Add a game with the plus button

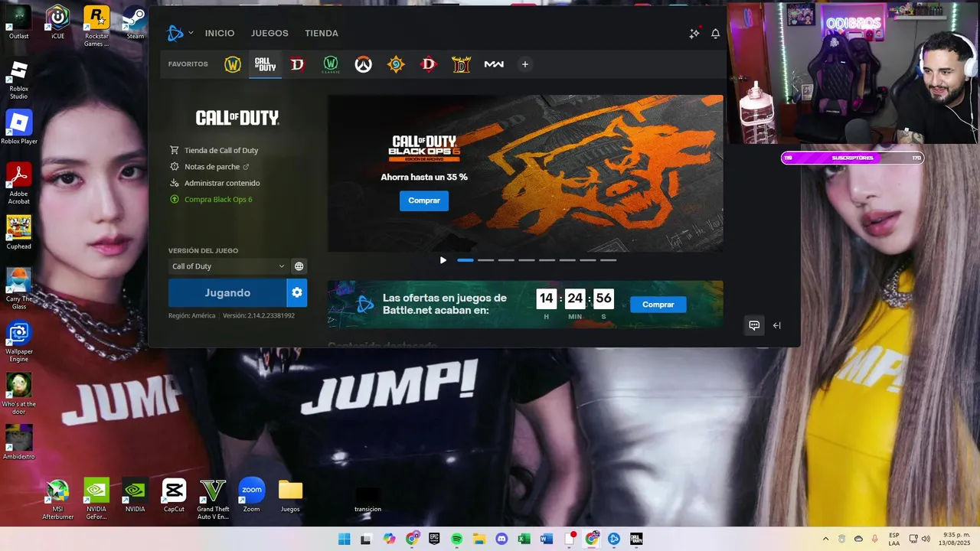pos(524,64)
